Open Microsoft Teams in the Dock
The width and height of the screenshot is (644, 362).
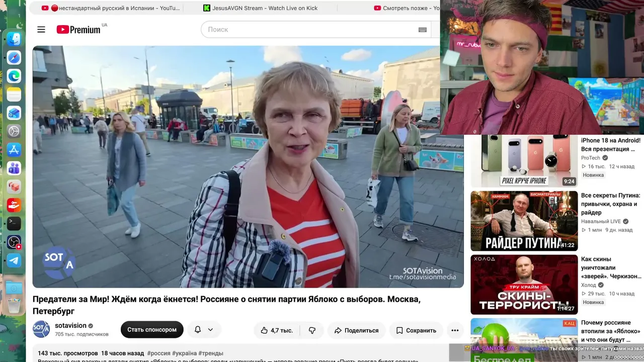pyautogui.click(x=14, y=168)
